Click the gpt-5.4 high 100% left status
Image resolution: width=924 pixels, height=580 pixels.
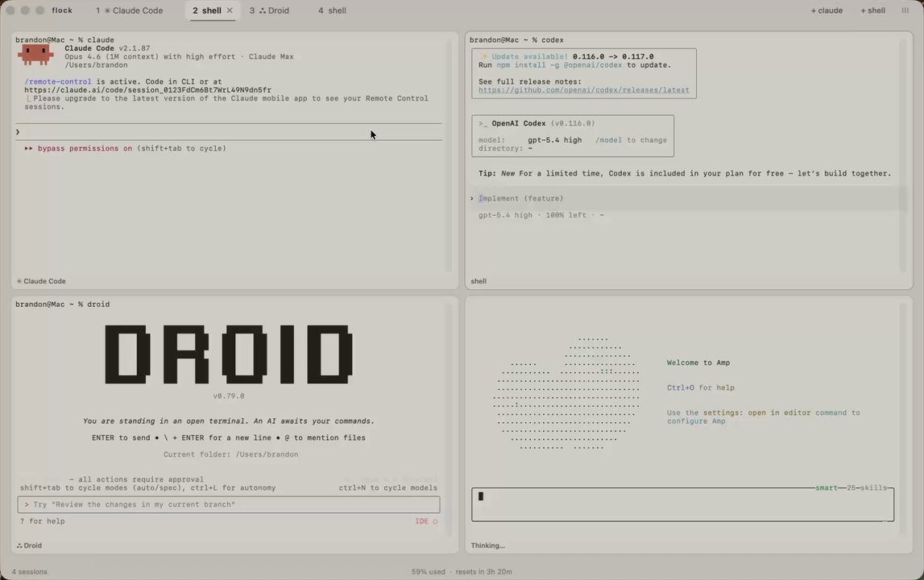pyautogui.click(x=541, y=215)
